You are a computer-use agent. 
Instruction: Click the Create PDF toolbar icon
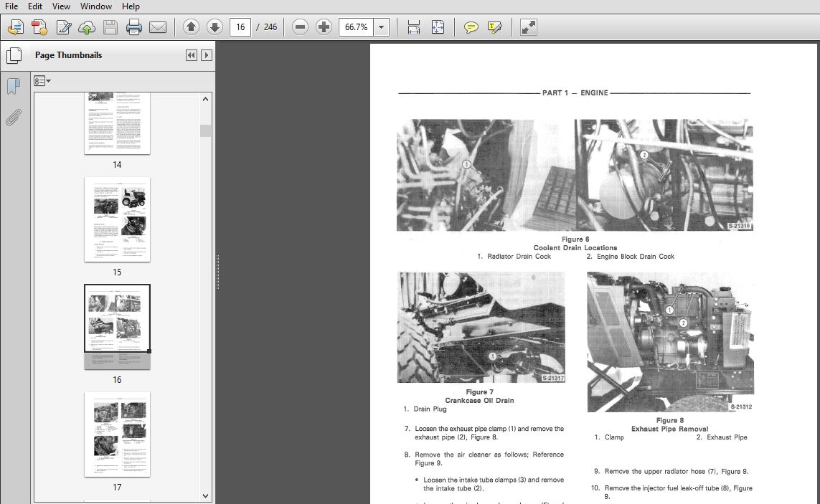pos(39,27)
